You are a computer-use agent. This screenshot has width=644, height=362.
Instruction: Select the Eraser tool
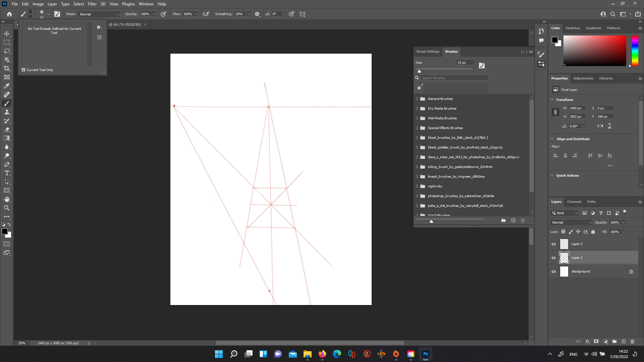pos(7,129)
